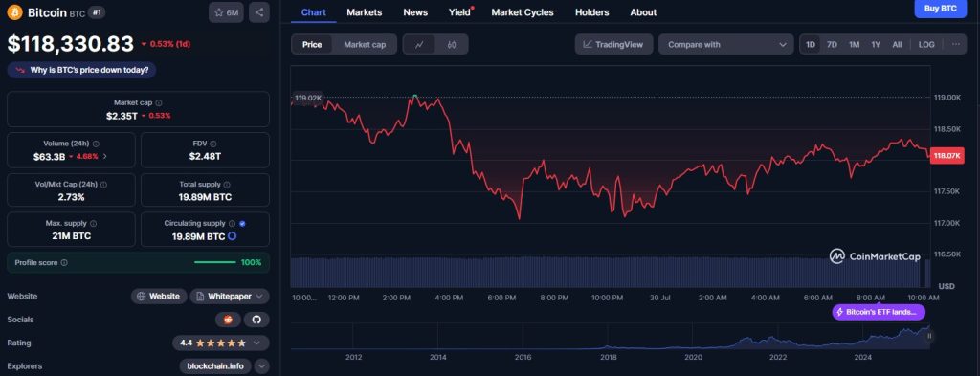This screenshot has width=980, height=376.
Task: Open the three-dot chart options menu
Action: coord(956,44)
